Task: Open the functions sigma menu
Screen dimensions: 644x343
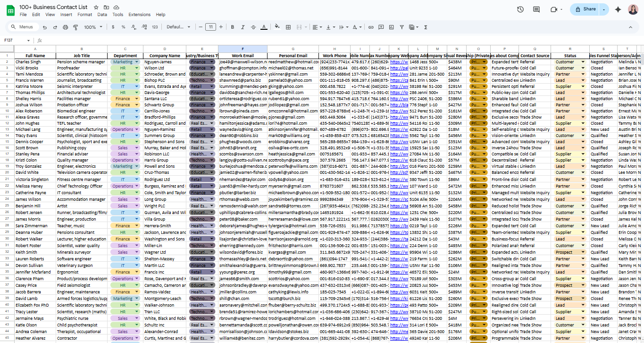Action: click(426, 27)
